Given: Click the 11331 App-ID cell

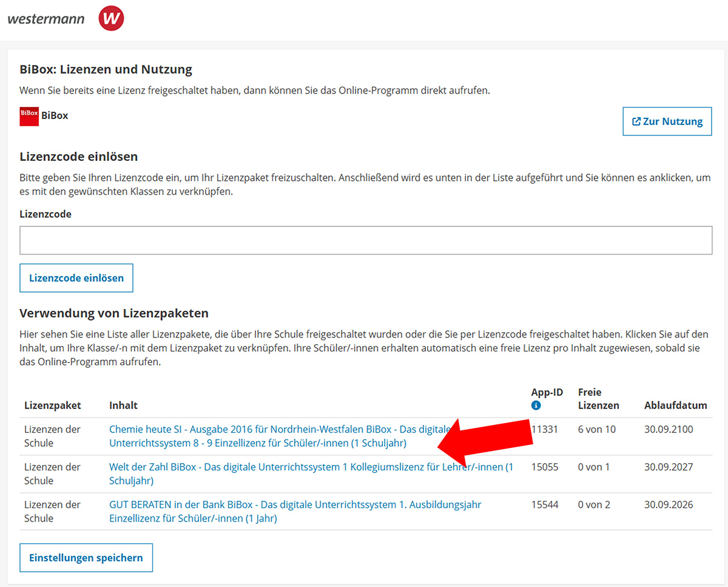Looking at the screenshot, I should (545, 429).
